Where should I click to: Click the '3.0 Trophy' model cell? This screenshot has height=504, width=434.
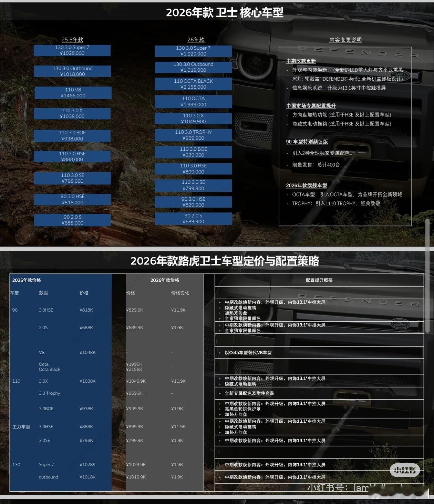point(50,393)
